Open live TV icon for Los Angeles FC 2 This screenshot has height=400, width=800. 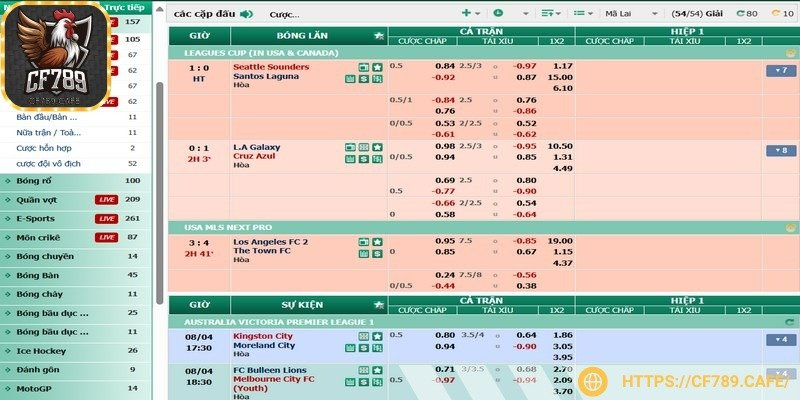tap(364, 242)
